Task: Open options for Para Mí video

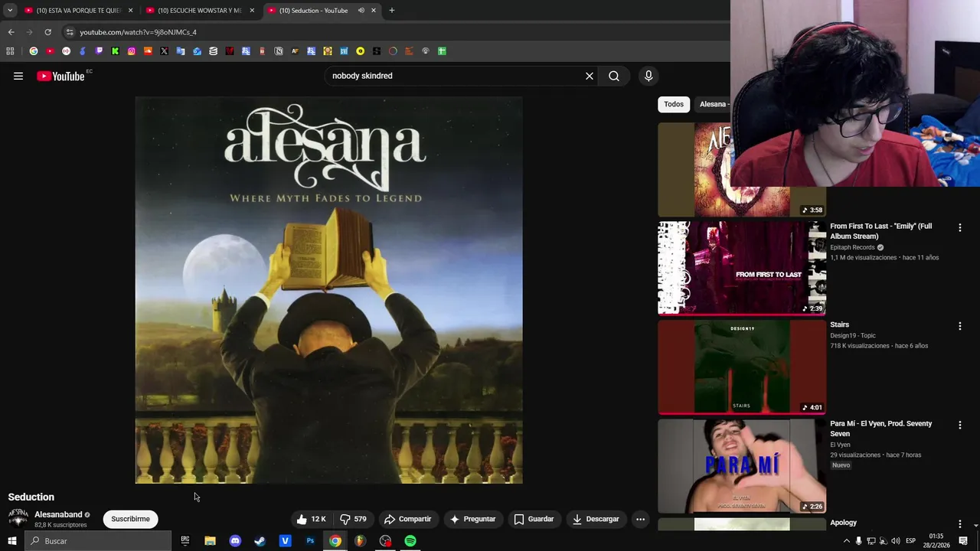Action: (960, 425)
